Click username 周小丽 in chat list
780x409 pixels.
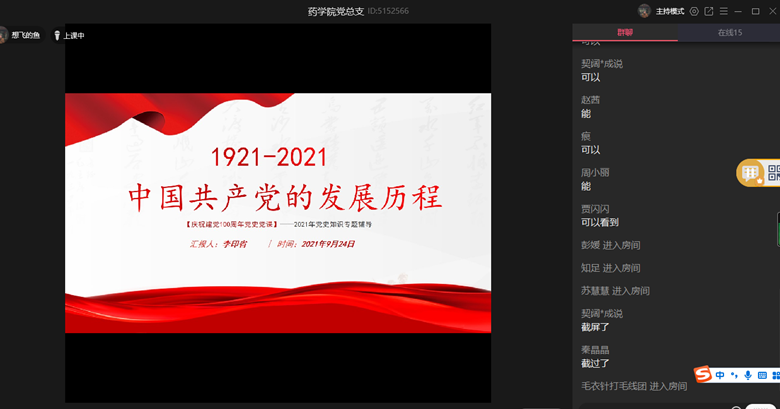[595, 172]
